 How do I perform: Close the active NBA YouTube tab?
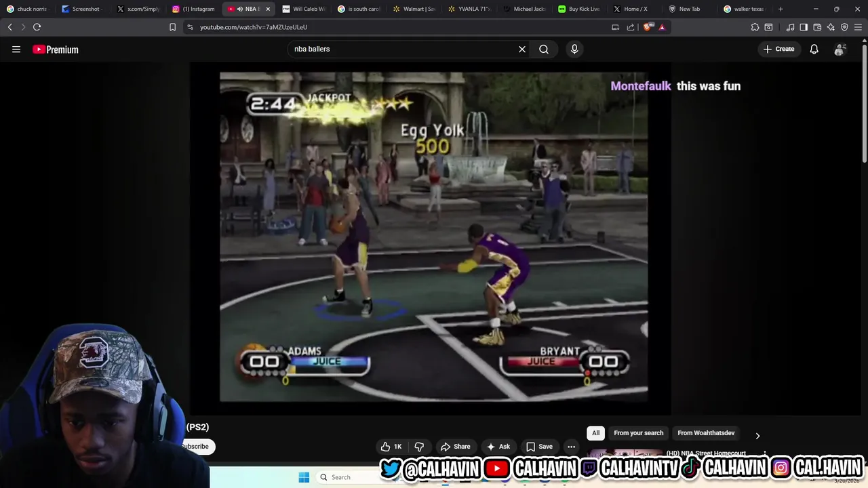tap(268, 9)
